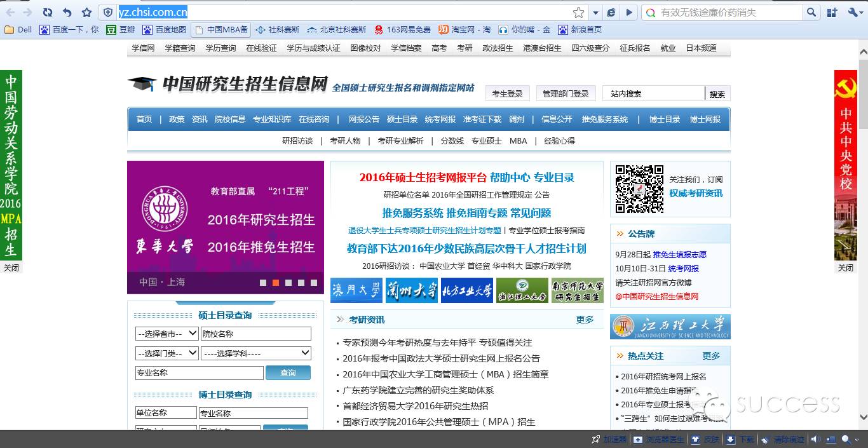Star this page in the address bar

pos(578,13)
